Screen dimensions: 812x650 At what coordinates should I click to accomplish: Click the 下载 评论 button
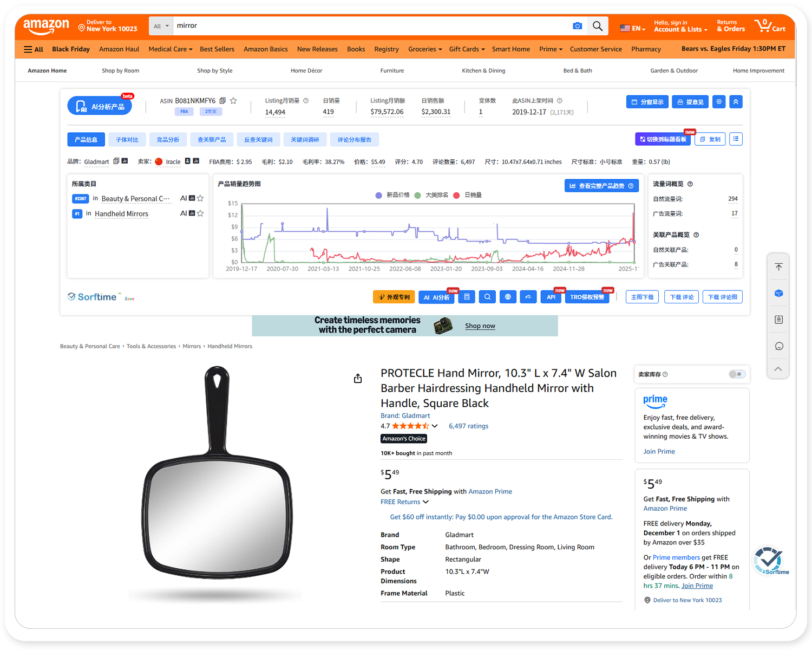(682, 297)
